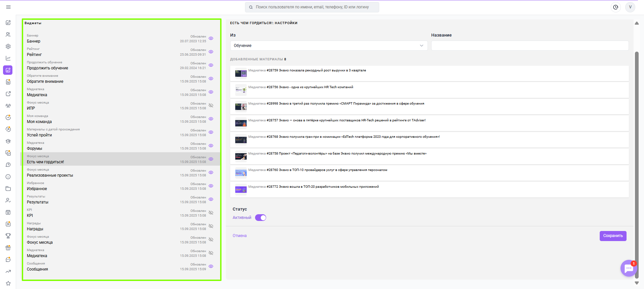This screenshot has height=289, width=644.
Task: Click the Сохранить button
Action: click(x=613, y=236)
